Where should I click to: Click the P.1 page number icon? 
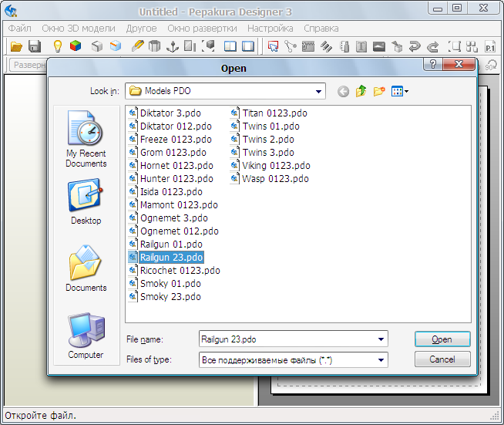tap(490, 47)
